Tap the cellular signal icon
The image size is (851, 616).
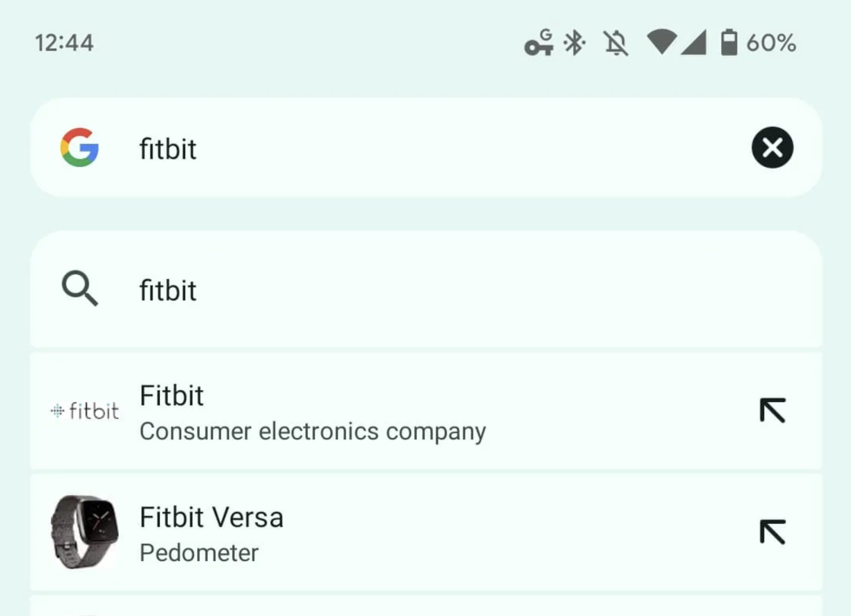click(x=694, y=41)
